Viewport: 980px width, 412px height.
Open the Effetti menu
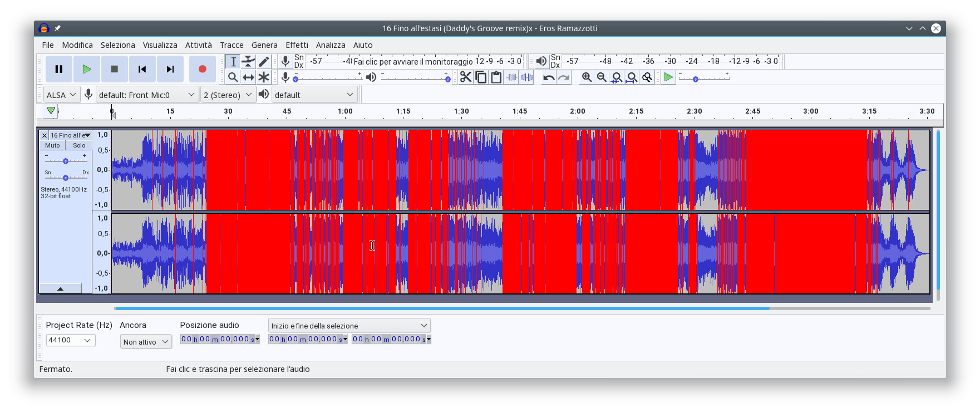[x=297, y=45]
